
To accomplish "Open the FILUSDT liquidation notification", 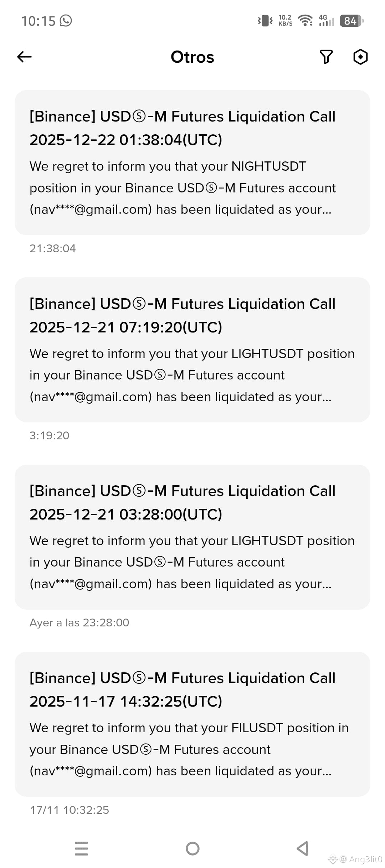I will (192, 724).
